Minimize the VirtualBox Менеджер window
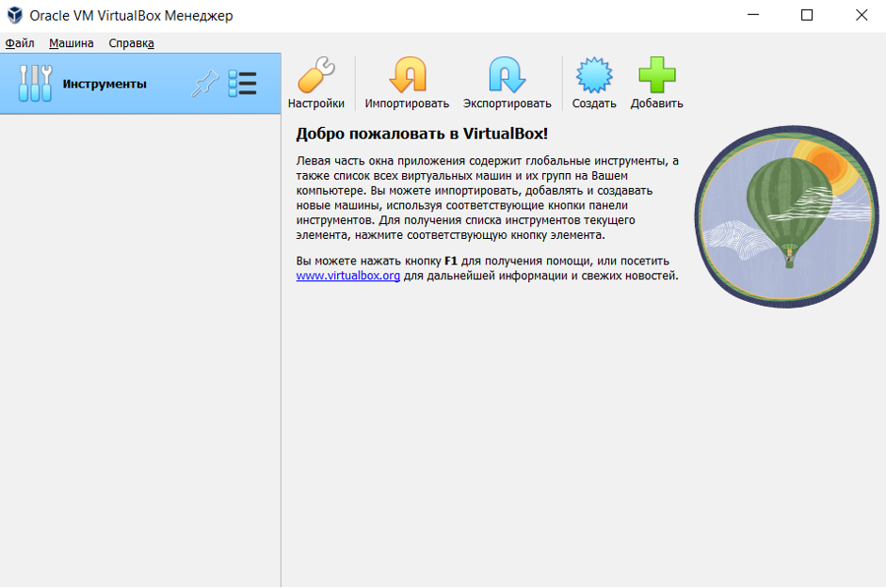 pyautogui.click(x=752, y=15)
